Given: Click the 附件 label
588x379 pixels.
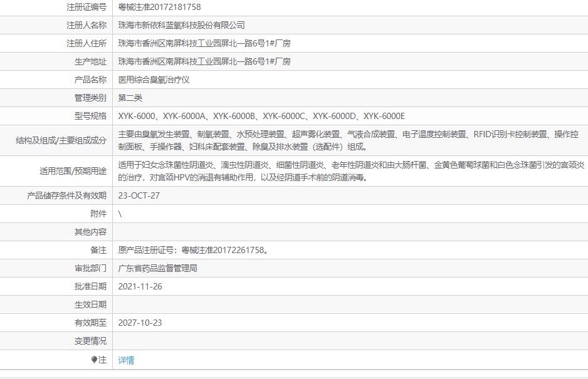Looking at the screenshot, I should coord(98,214).
